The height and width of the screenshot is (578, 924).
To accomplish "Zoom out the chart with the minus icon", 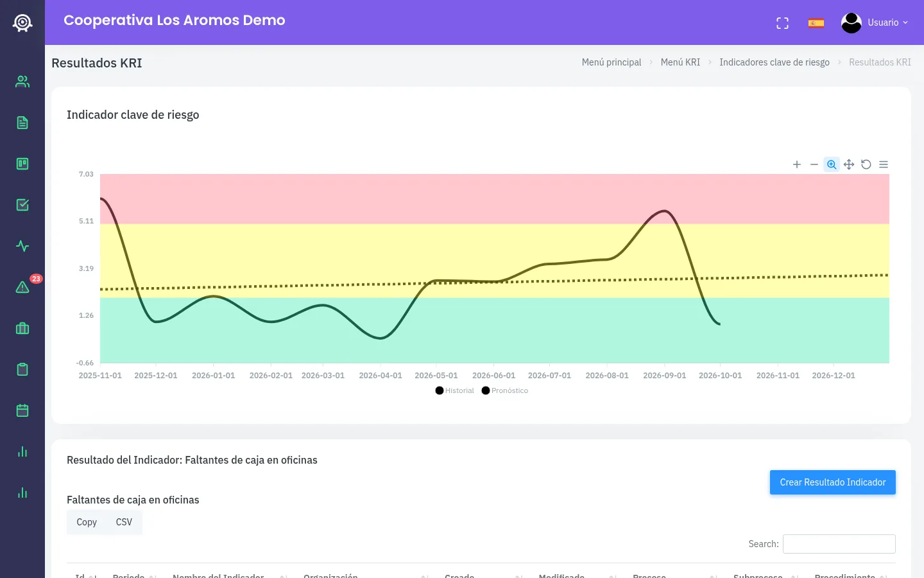I will [814, 164].
